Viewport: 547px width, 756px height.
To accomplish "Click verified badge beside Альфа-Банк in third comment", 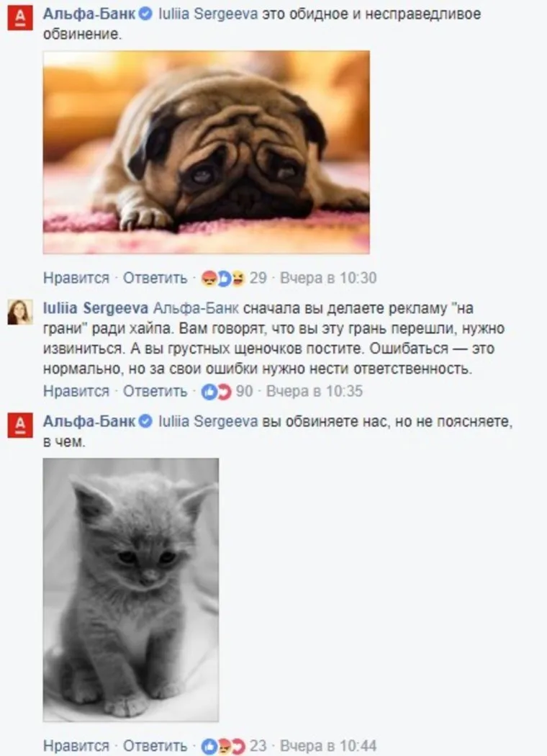I will click(x=146, y=421).
